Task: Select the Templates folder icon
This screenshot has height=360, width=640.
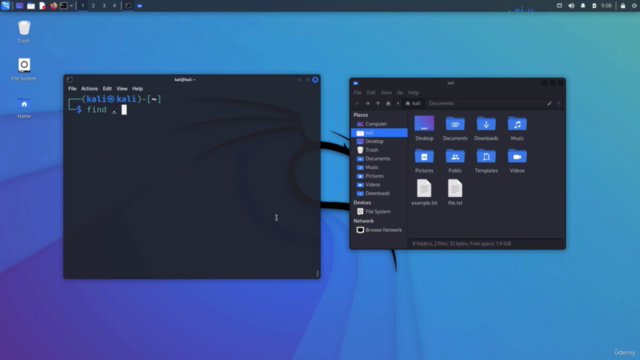Action: pyautogui.click(x=486, y=160)
